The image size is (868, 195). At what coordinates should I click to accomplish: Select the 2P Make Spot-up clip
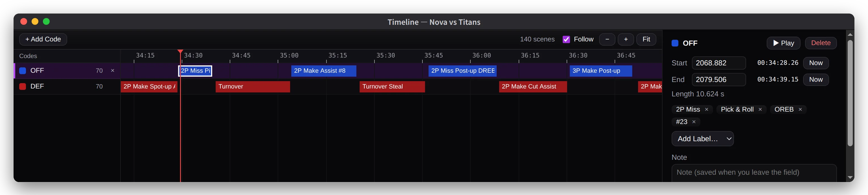[x=149, y=87]
